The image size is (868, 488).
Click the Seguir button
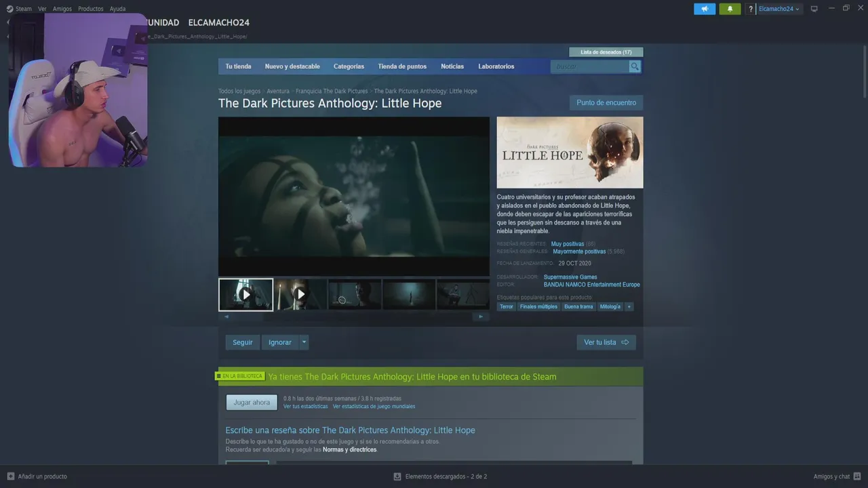243,342
